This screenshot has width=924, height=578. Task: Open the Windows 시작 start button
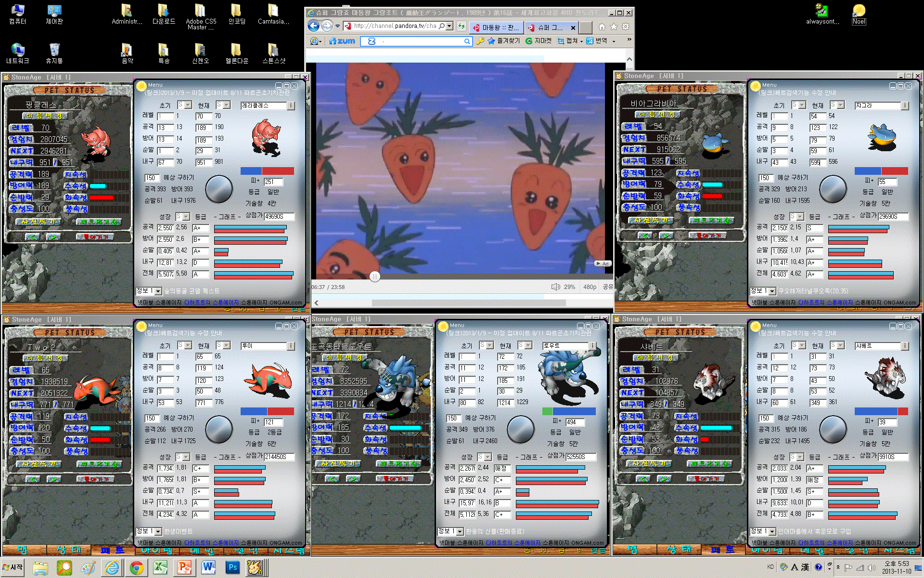click(x=13, y=567)
